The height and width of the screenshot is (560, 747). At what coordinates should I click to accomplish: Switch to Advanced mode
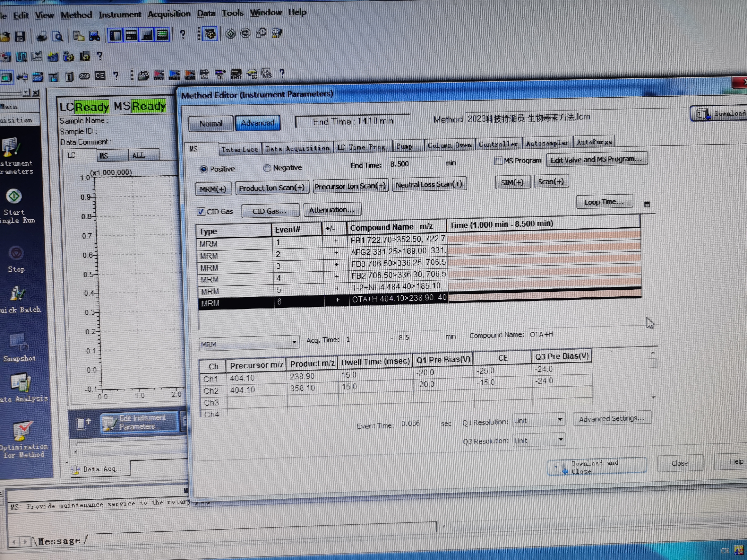point(257,123)
